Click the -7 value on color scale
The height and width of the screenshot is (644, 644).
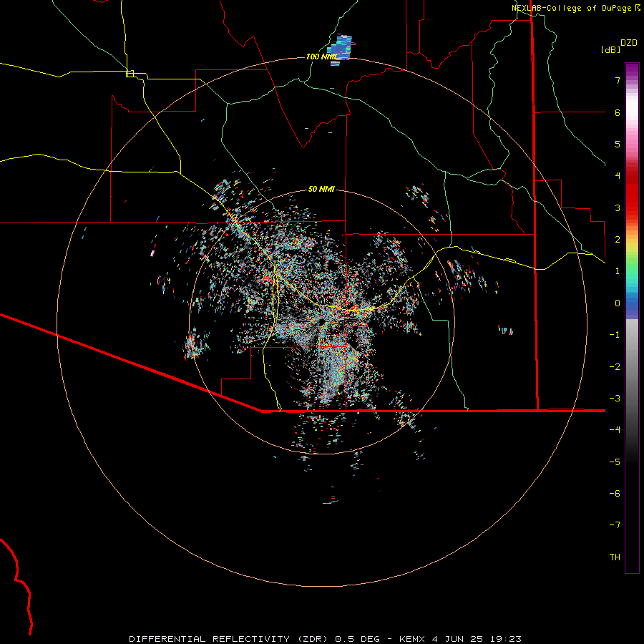pyautogui.click(x=615, y=525)
